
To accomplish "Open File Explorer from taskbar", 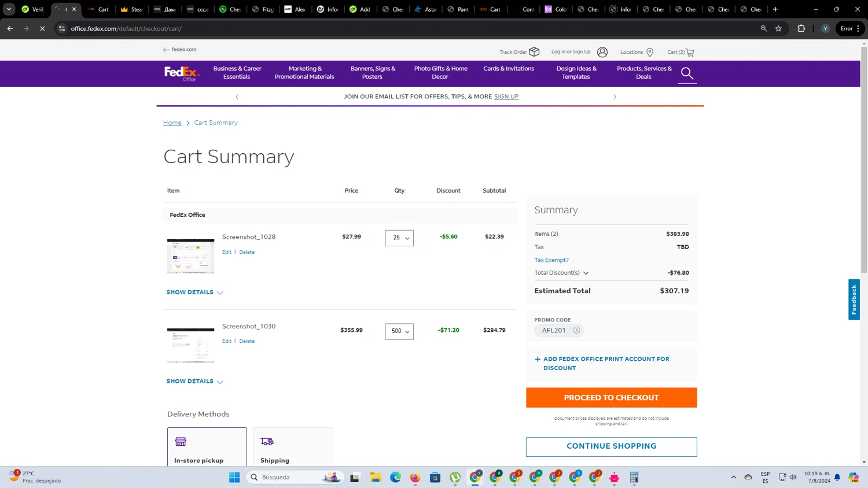I will 376,477.
